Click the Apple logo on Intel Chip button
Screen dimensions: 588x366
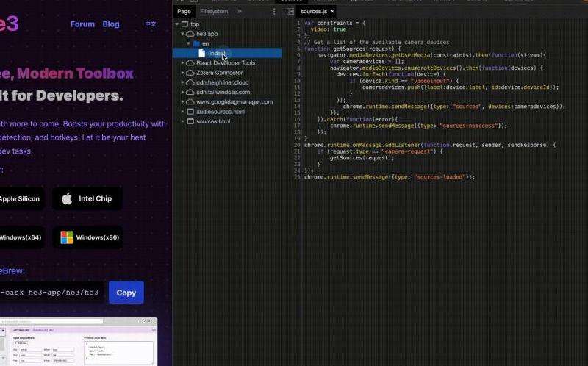click(67, 198)
